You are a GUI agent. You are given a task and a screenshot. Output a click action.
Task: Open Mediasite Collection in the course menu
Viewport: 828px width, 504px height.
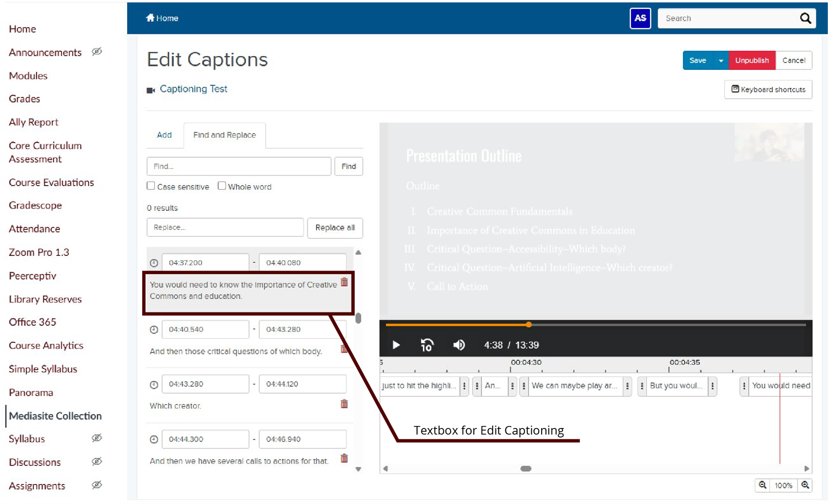pos(55,416)
